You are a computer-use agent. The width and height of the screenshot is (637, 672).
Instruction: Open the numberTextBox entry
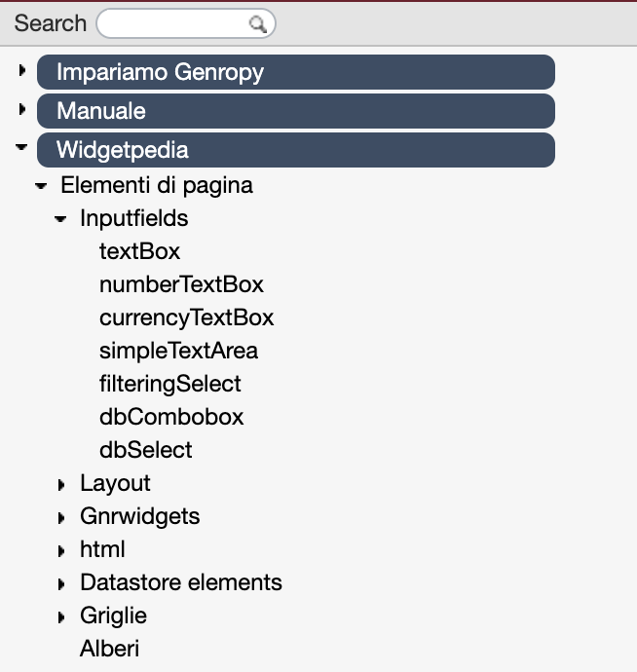(181, 284)
